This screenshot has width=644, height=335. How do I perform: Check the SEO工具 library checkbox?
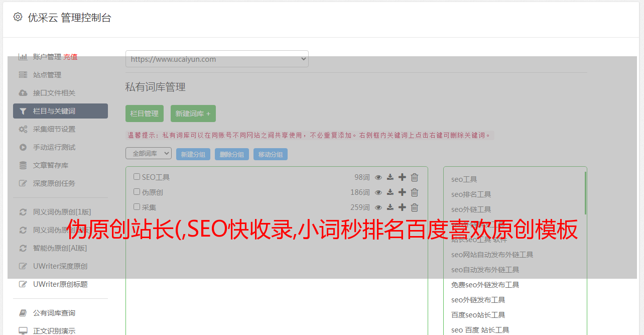(137, 177)
